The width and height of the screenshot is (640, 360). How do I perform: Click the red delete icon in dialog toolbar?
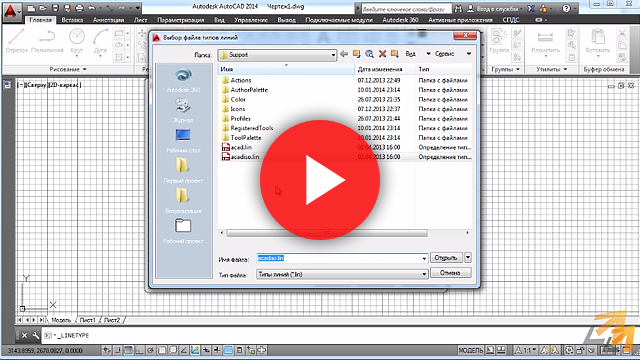tap(382, 54)
